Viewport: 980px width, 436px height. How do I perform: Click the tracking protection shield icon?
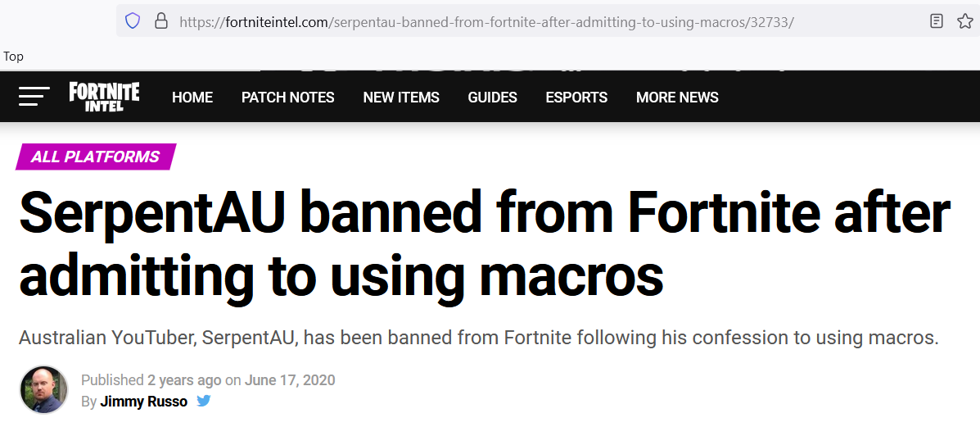point(133,21)
